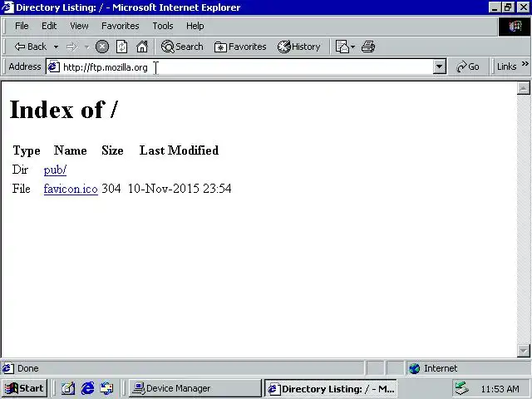
Task: Go to the Home page icon
Action: click(x=142, y=47)
